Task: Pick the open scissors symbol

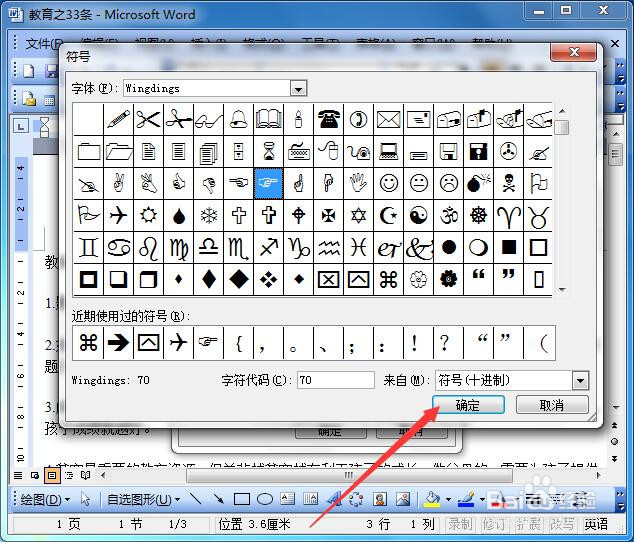Action: [x=148, y=120]
